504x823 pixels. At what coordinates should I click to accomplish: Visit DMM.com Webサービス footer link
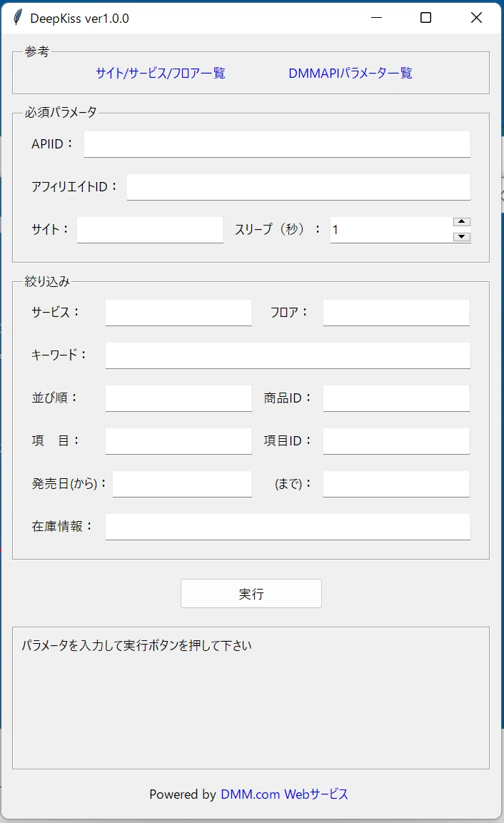284,794
